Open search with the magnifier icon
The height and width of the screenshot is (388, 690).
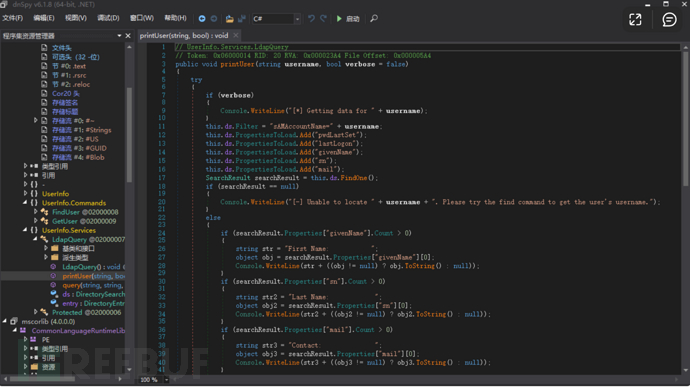(374, 18)
